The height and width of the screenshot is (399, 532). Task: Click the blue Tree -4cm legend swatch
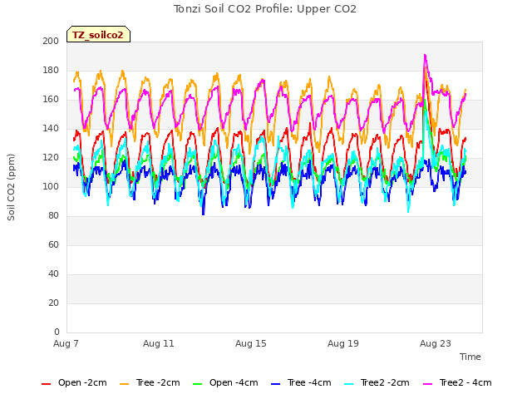click(275, 384)
